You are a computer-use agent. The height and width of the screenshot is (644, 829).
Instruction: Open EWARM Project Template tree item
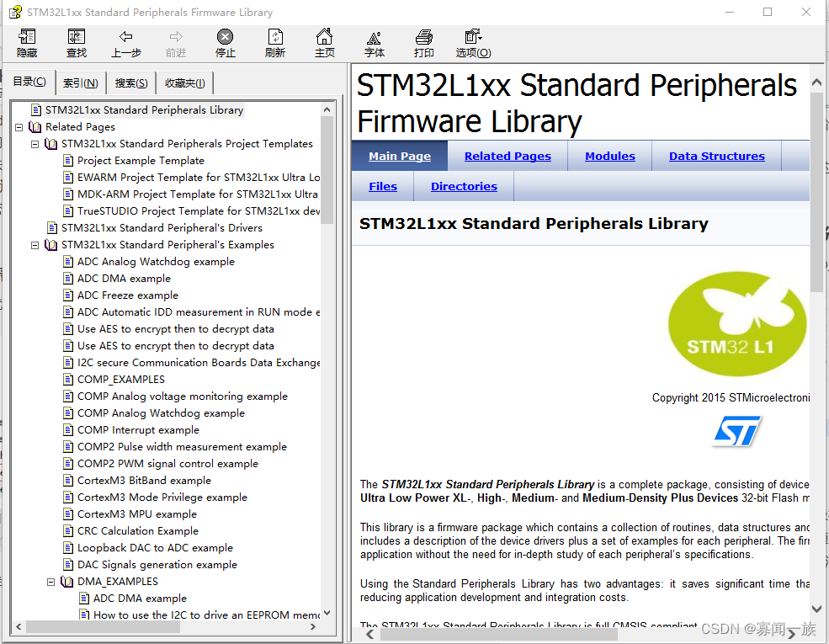pyautogui.click(x=199, y=177)
